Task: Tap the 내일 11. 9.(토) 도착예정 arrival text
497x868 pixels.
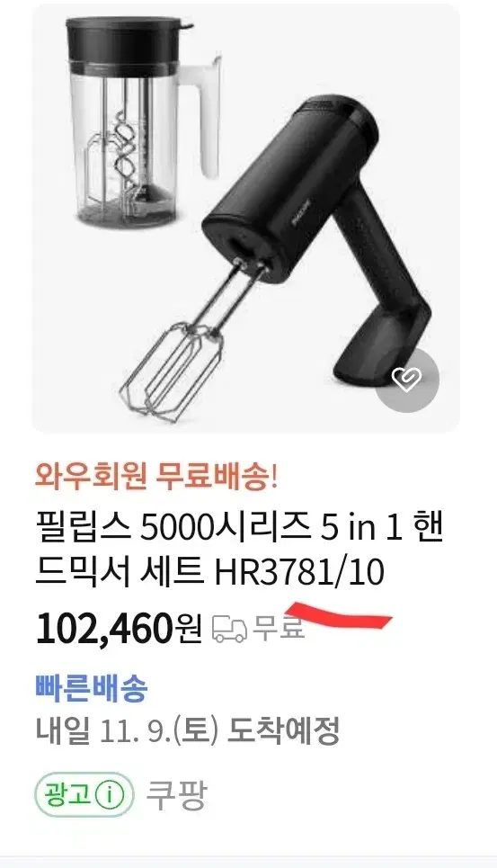Action: tap(188, 730)
